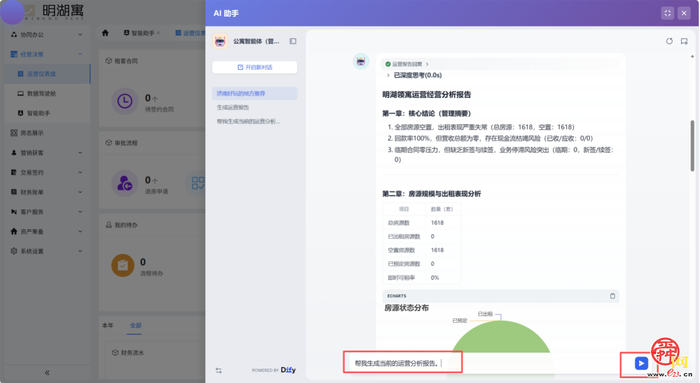This screenshot has height=383, width=700.
Task: Click the 已预定 chart legend label
Action: 459,321
